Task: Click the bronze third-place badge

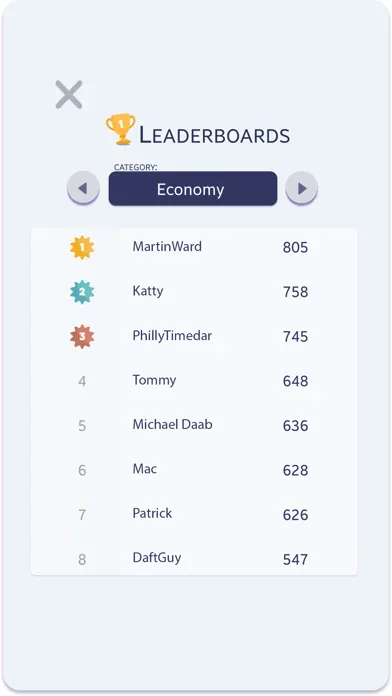Action: click(82, 336)
